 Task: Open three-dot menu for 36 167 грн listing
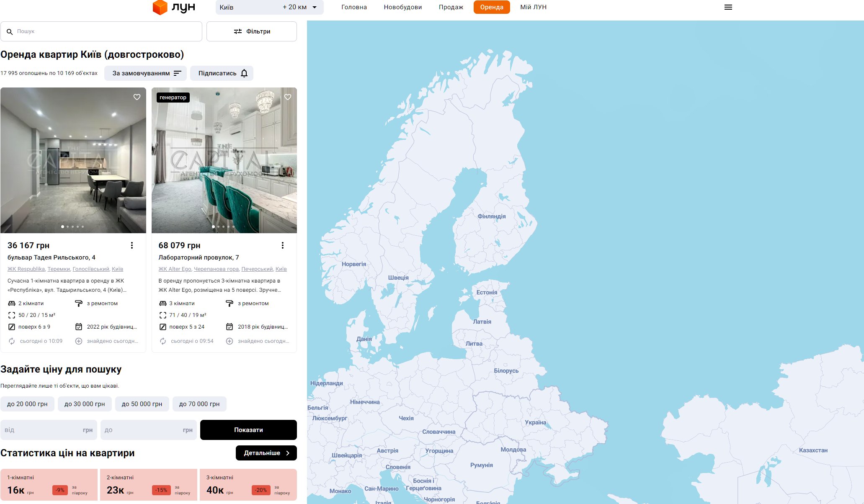point(132,245)
